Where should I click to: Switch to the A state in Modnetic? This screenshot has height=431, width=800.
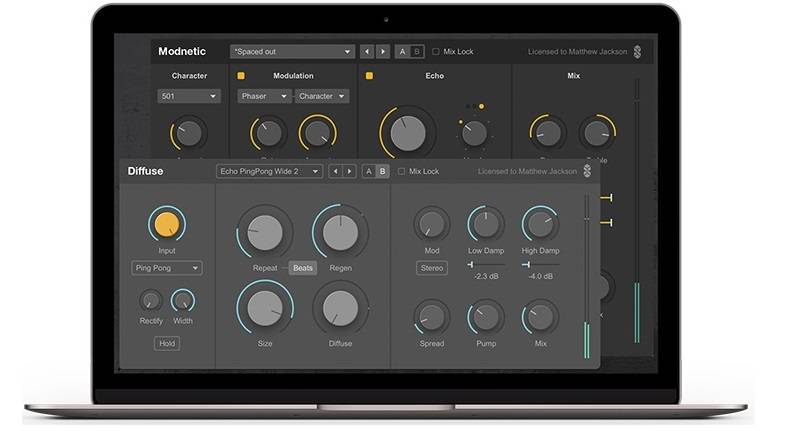click(x=403, y=51)
